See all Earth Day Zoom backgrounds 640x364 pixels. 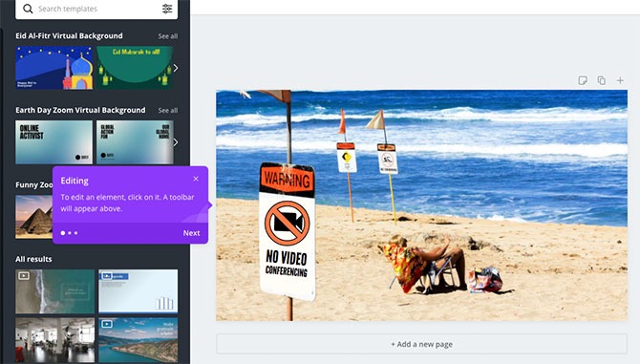coord(168,111)
